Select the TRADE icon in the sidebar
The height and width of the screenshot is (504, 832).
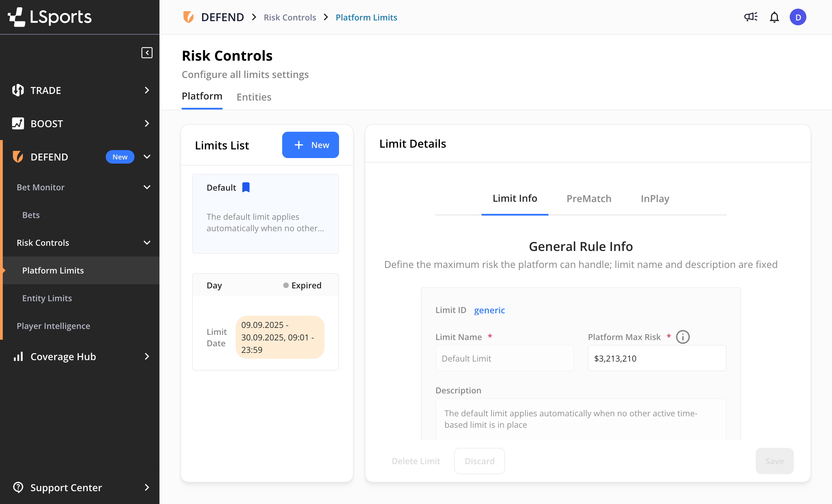[18, 90]
